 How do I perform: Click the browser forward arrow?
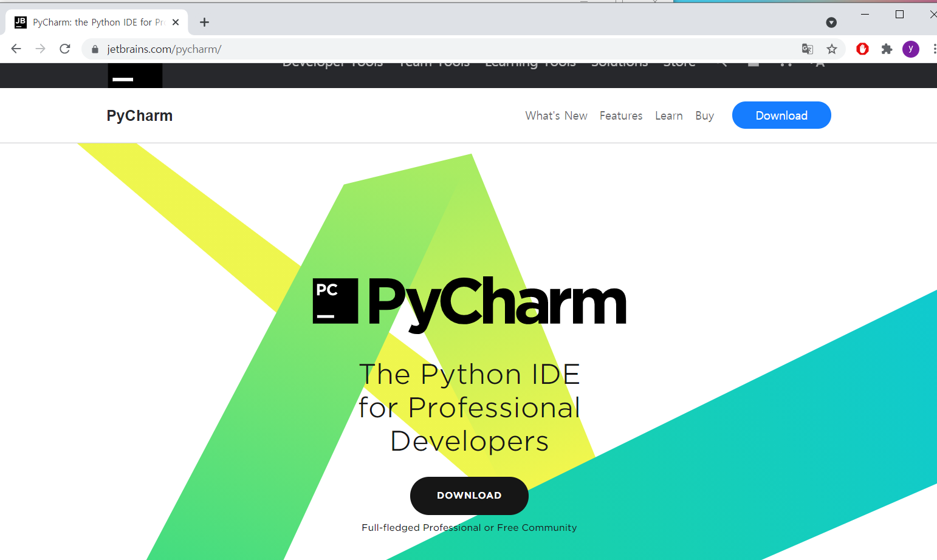[40, 49]
